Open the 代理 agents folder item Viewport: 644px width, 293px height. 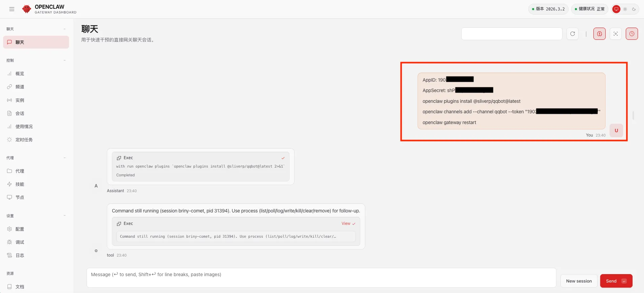36,171
